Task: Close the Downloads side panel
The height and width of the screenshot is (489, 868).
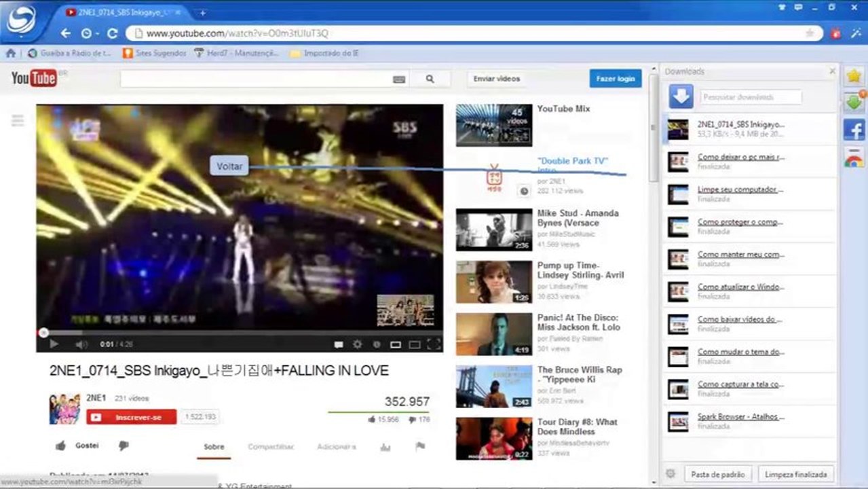Action: 833,71
